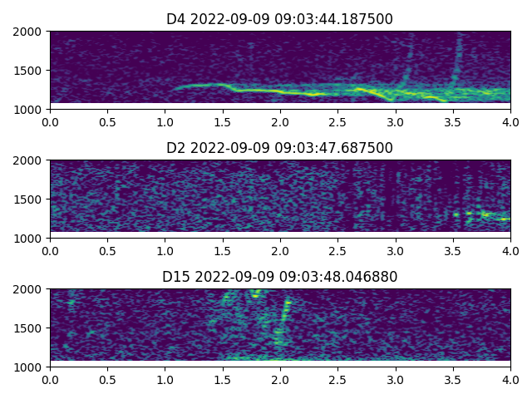Click the D4 spectrogram title text
The image size is (532, 399).
point(279,19)
